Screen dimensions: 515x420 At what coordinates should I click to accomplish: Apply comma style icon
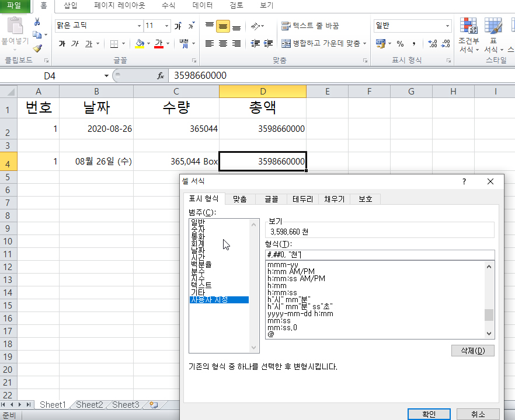coord(414,43)
